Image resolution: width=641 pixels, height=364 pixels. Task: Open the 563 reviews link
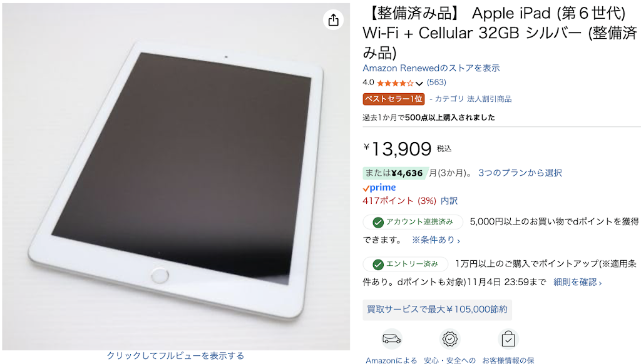click(436, 82)
